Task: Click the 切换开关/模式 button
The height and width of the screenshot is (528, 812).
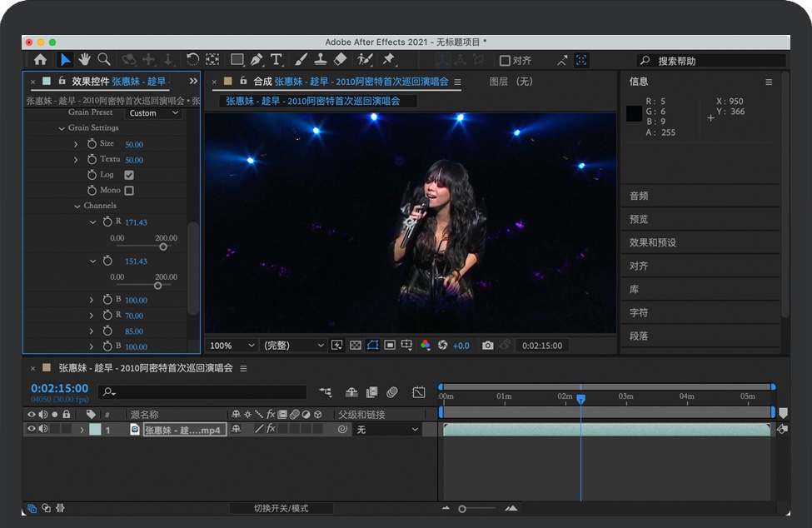Action: point(281,508)
